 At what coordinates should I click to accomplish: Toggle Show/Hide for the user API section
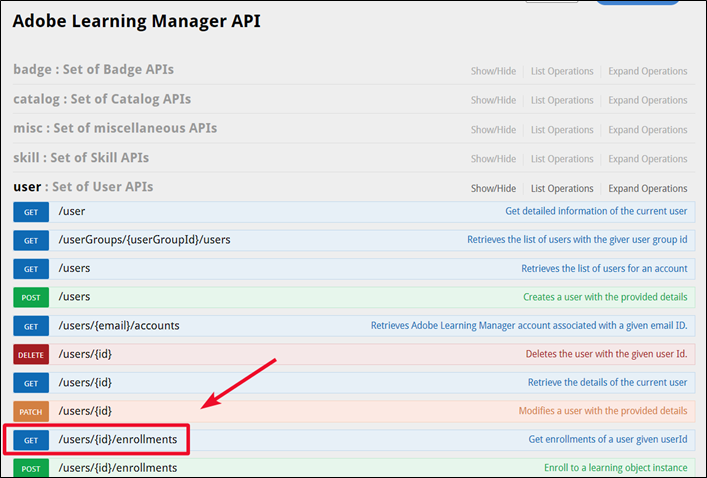coord(493,188)
